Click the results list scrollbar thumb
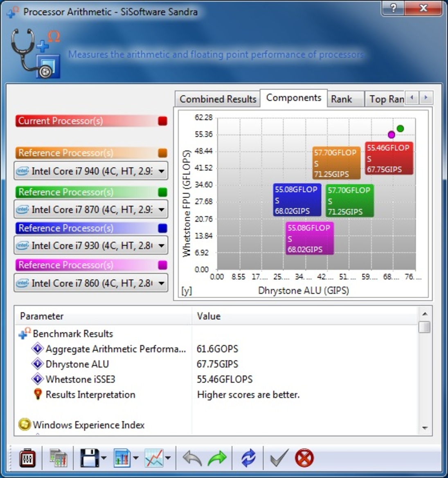This screenshot has width=448, height=478. 425,327
